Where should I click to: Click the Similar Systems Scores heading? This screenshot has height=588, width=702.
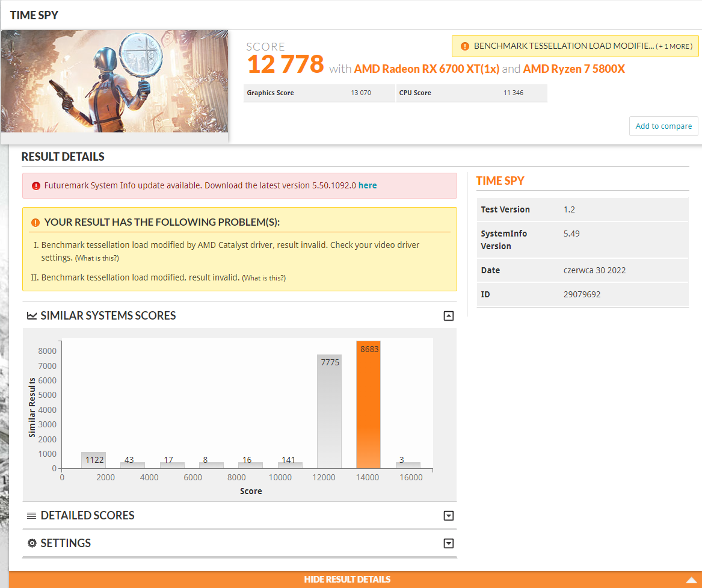108,316
